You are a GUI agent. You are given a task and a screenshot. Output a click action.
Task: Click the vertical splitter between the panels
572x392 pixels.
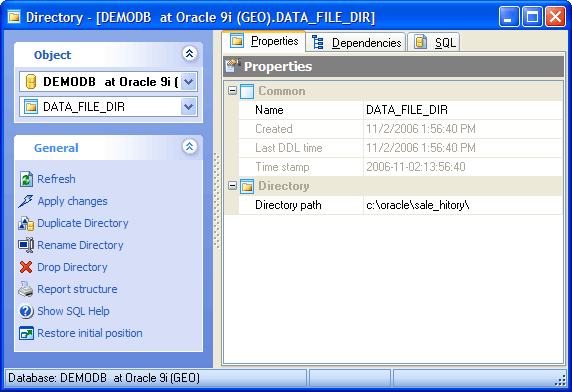217,201
